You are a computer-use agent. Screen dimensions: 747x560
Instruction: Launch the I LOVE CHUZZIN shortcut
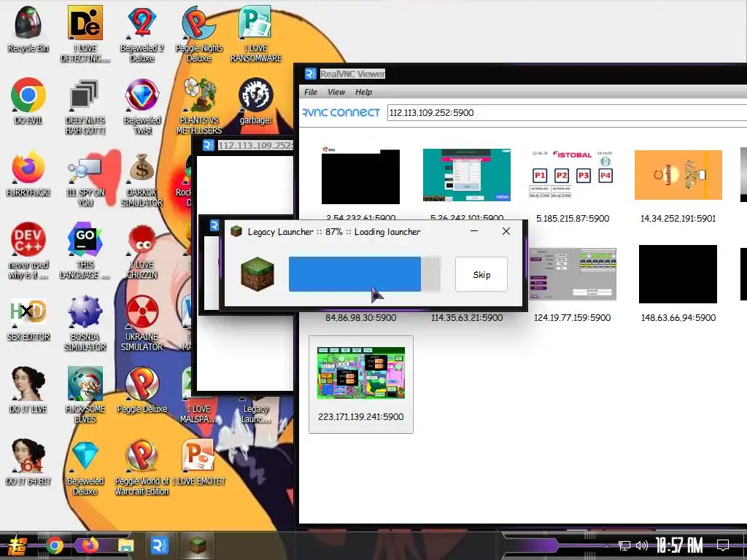142,251
